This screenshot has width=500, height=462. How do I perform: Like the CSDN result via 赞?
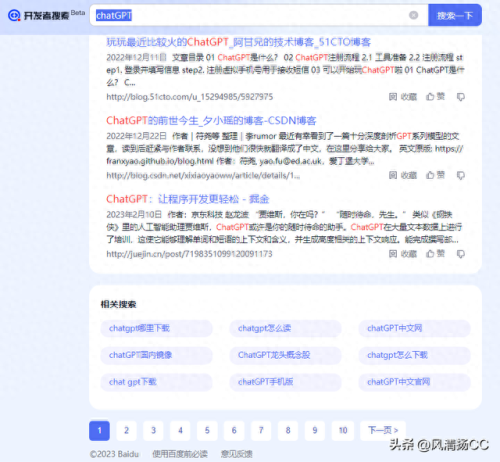435,175
